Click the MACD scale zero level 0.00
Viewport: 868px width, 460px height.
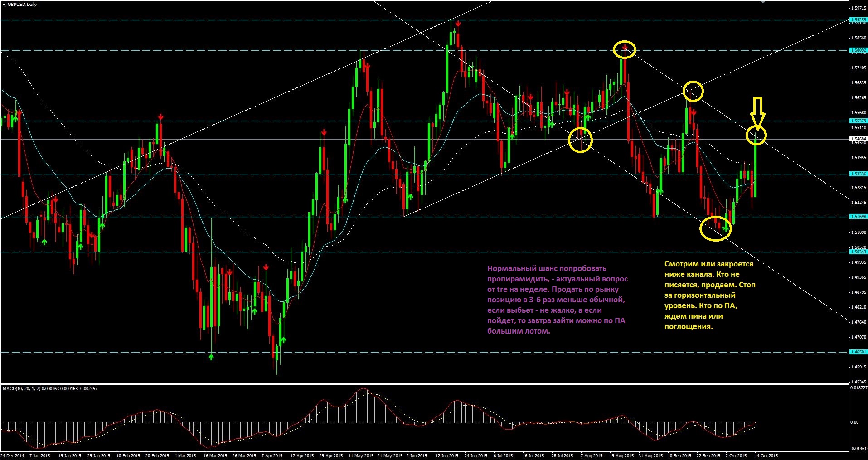854,422
